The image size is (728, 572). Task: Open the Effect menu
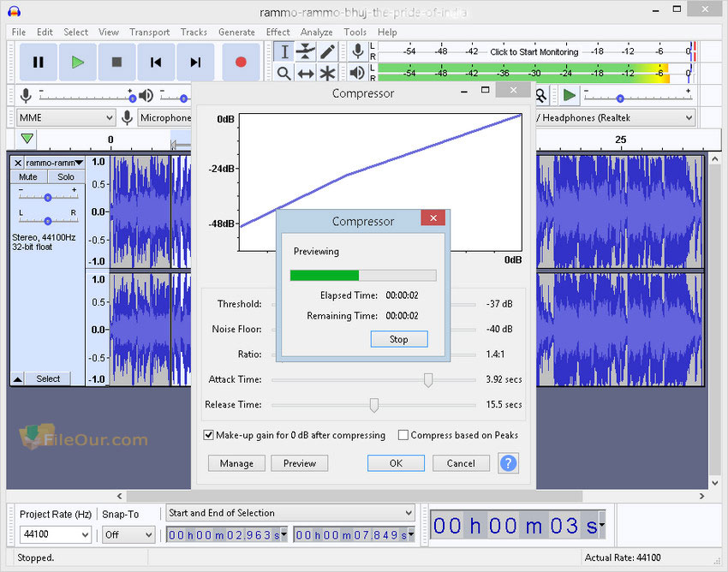(x=277, y=32)
